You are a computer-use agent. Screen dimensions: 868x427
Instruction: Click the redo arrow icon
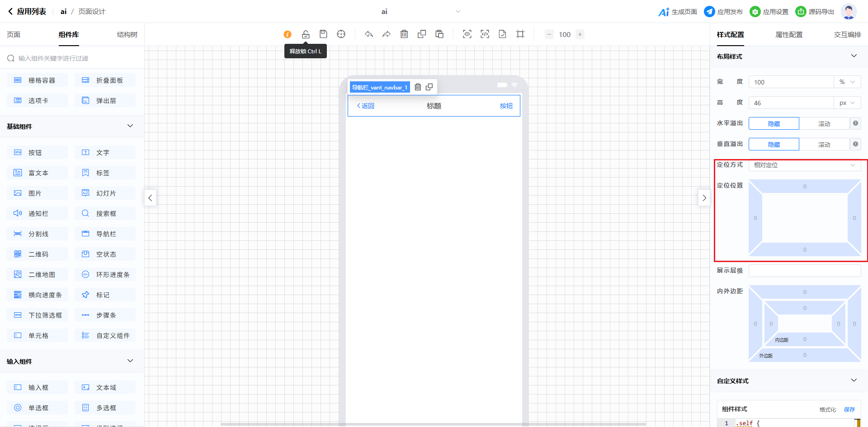pyautogui.click(x=387, y=34)
